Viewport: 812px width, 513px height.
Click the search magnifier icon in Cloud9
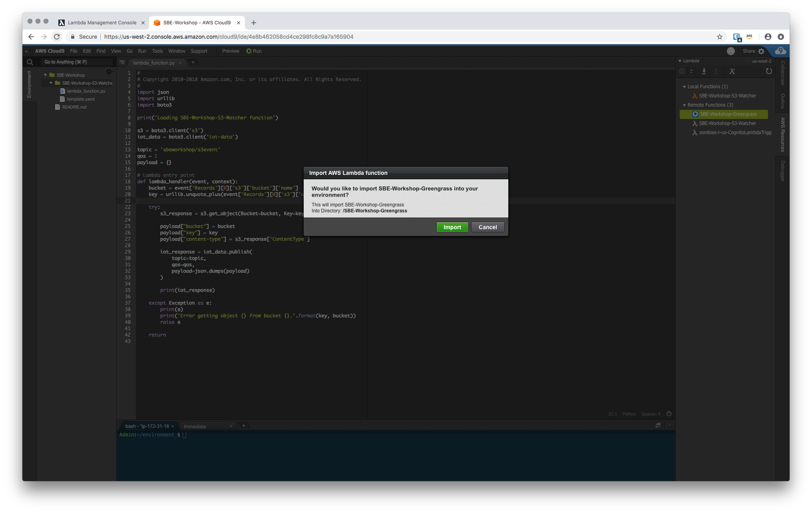click(x=30, y=62)
